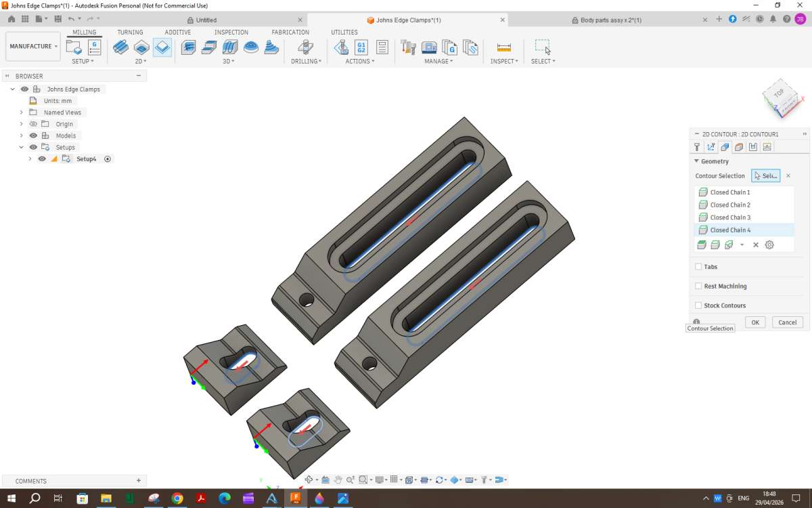
Task: Enable the Stock Contours checkbox
Action: [698, 305]
